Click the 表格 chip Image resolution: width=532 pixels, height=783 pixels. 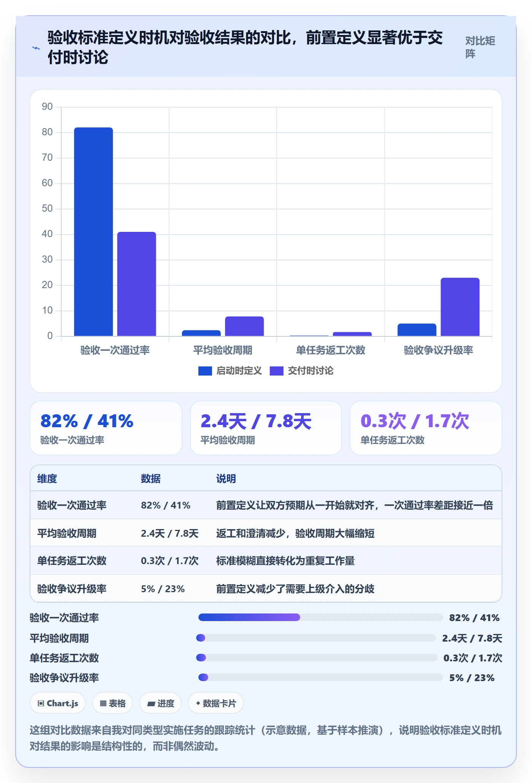pyautogui.click(x=112, y=703)
